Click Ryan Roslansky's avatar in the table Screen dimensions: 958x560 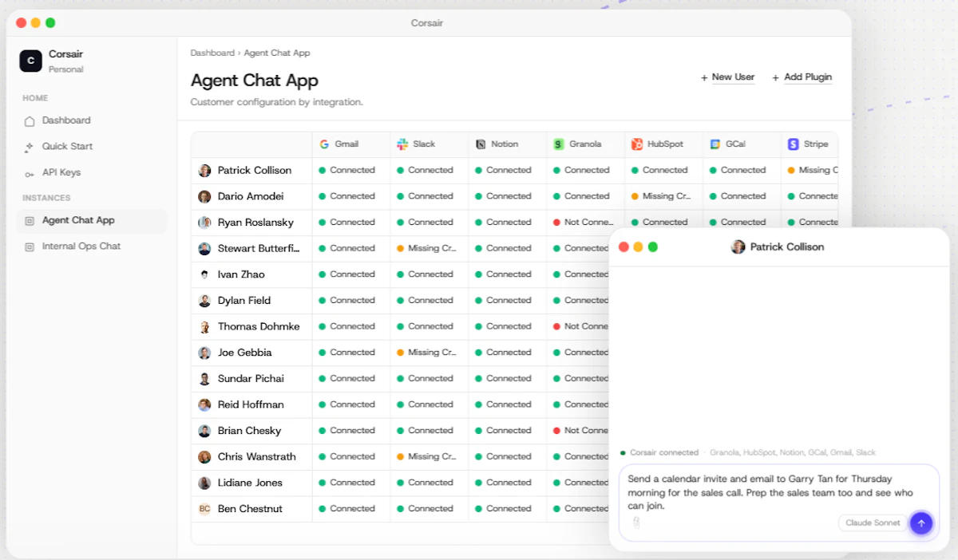[x=205, y=223]
